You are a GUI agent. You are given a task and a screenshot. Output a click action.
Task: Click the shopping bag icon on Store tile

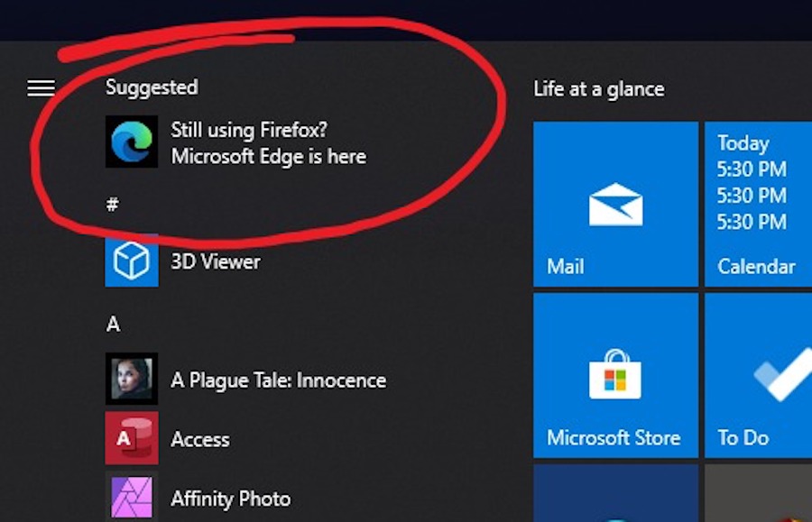(x=615, y=373)
